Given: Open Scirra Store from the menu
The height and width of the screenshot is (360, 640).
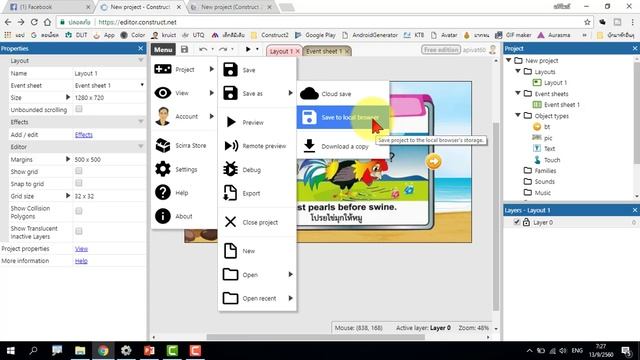Looking at the screenshot, I should click(184, 145).
